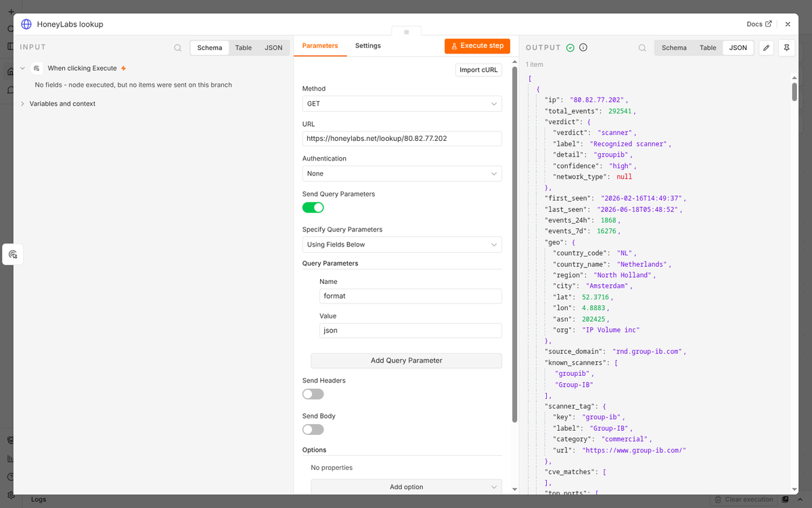This screenshot has height=508, width=812.
Task: Switch to the Parameters tab
Action: coord(320,46)
